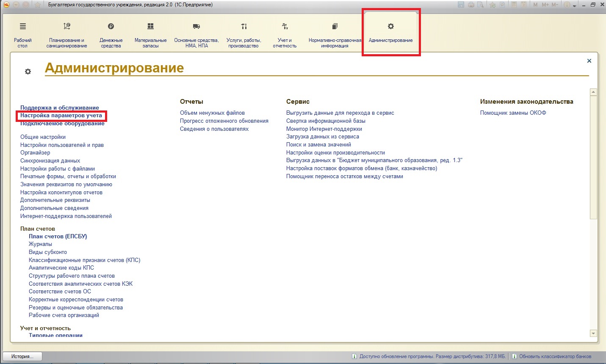Open Резервы и оценочные обязательства
This screenshot has width=606, height=364.
(76, 307)
